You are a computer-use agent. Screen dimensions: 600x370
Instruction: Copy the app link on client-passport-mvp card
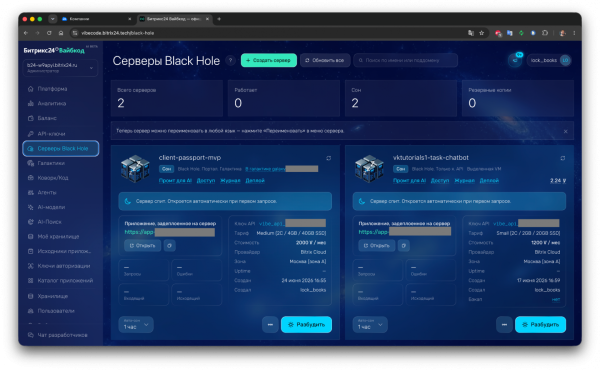pos(170,245)
